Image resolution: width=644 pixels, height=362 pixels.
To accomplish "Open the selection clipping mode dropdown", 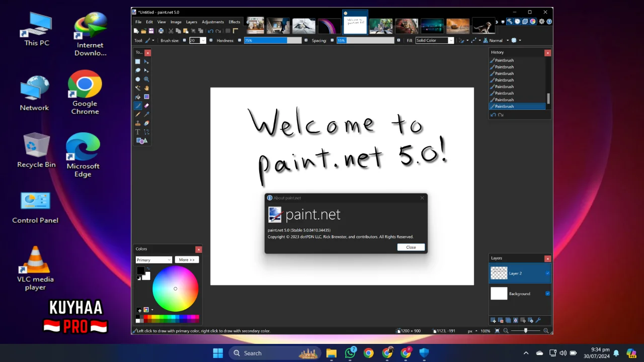I will [516, 40].
